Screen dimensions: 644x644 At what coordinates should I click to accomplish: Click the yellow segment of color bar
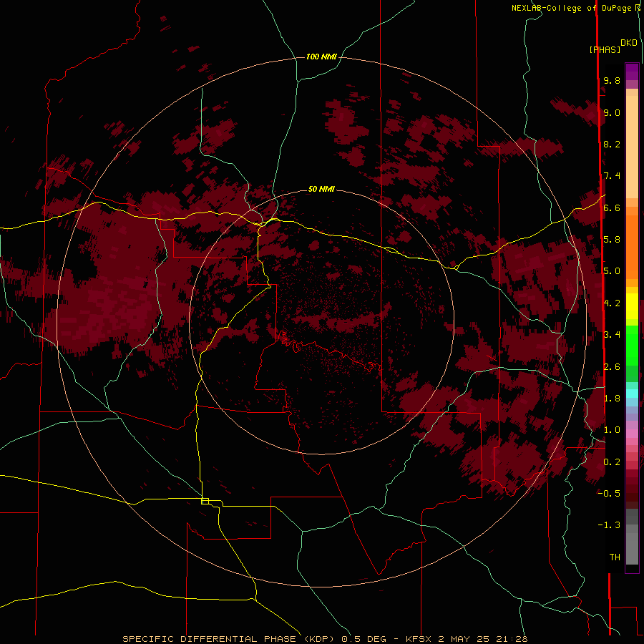point(632,306)
